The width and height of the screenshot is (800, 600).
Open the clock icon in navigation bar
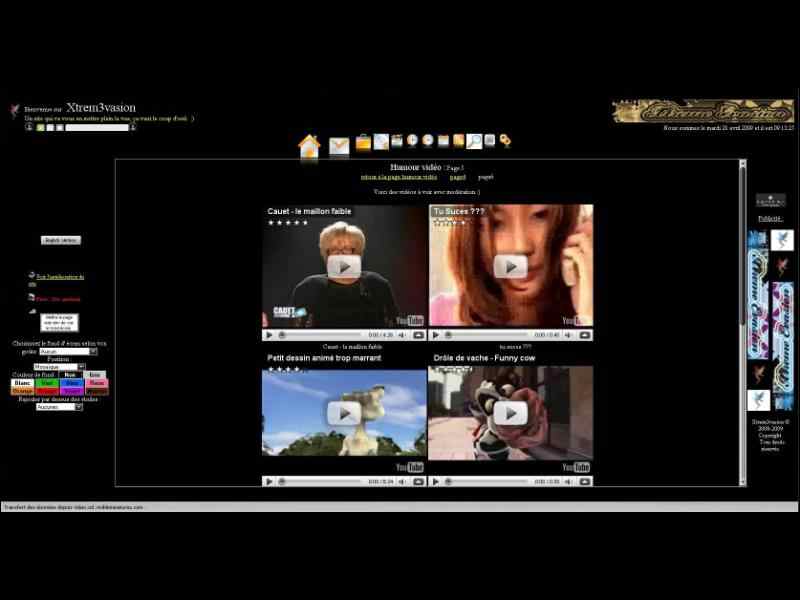click(412, 141)
